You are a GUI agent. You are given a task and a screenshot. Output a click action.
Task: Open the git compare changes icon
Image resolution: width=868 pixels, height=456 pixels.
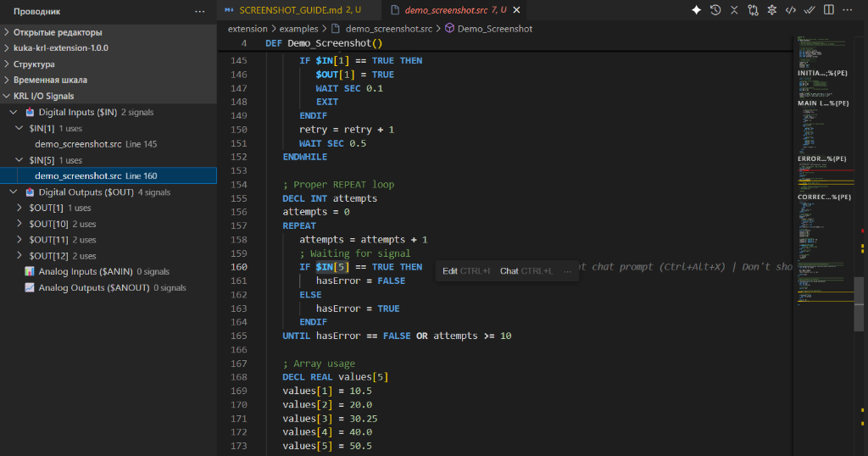[753, 10]
